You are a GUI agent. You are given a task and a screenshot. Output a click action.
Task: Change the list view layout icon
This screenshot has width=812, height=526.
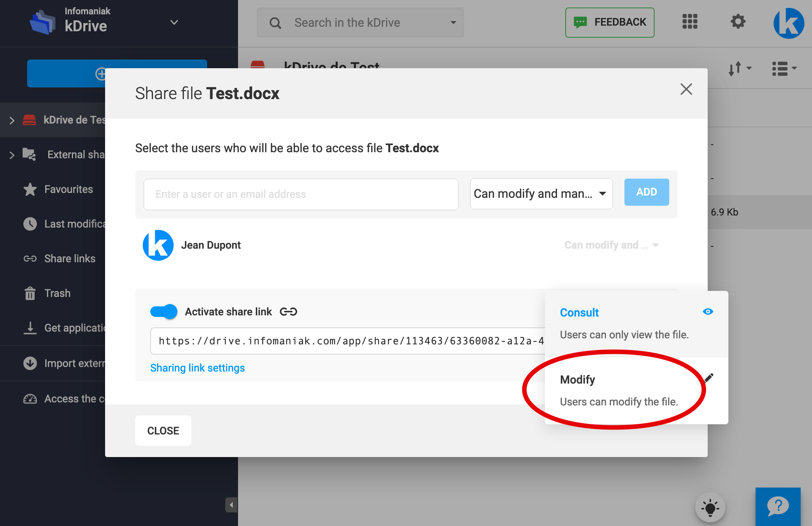pos(784,69)
